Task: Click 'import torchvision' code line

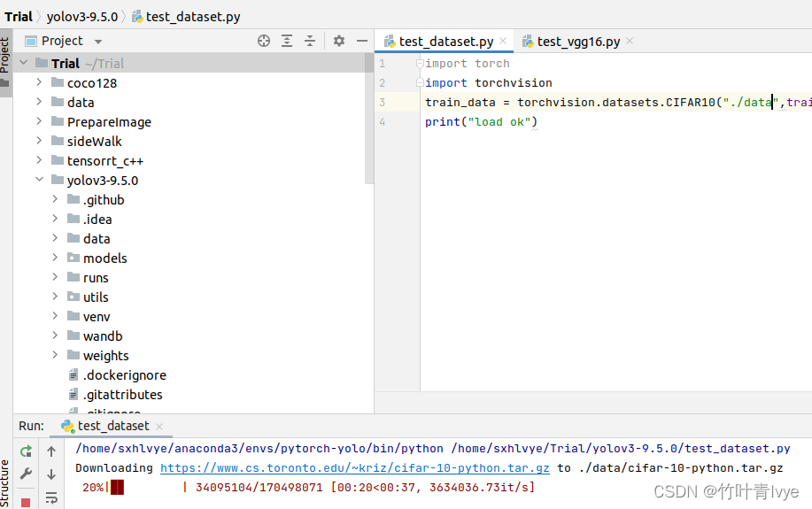Action: [488, 83]
